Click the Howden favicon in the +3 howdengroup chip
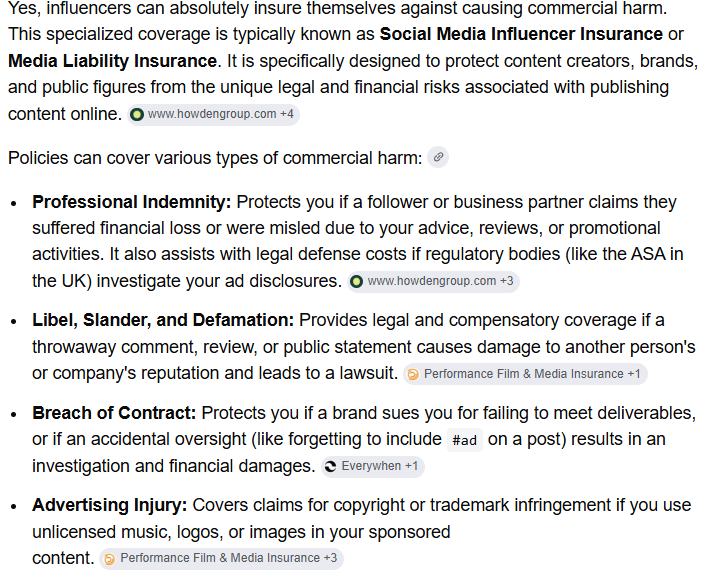 356,281
